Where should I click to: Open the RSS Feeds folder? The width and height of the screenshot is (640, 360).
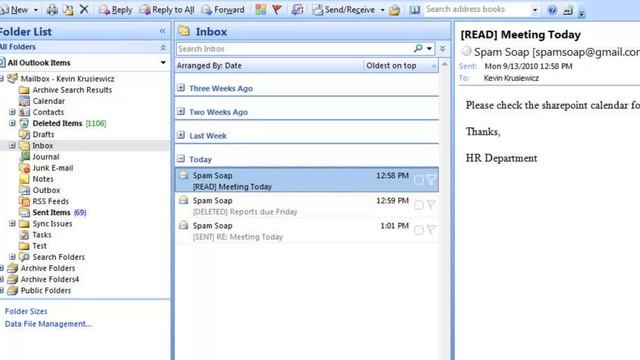(50, 201)
